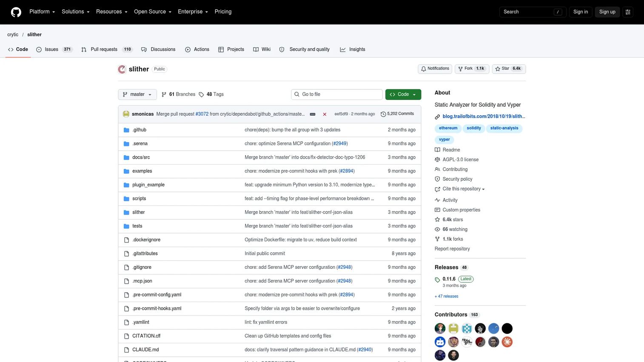Click the tags icon beside 48 Tags
Screen dimensions: 644x362
pyautogui.click(x=202, y=94)
